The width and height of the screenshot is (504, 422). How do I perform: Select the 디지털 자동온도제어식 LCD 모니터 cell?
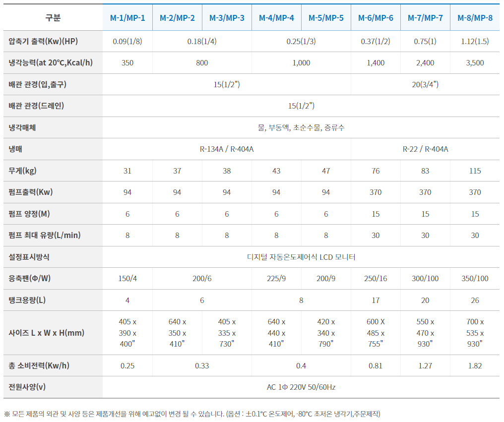[301, 257]
